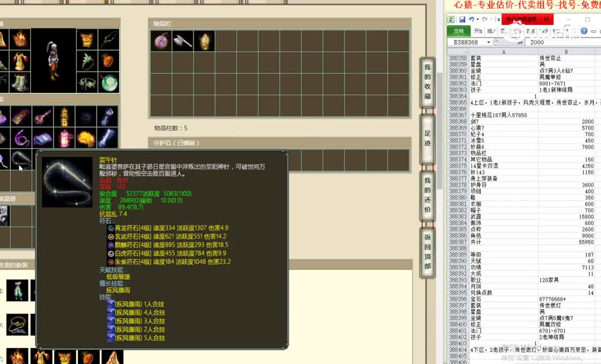Select the purple orb in inventory

[x=161, y=41]
